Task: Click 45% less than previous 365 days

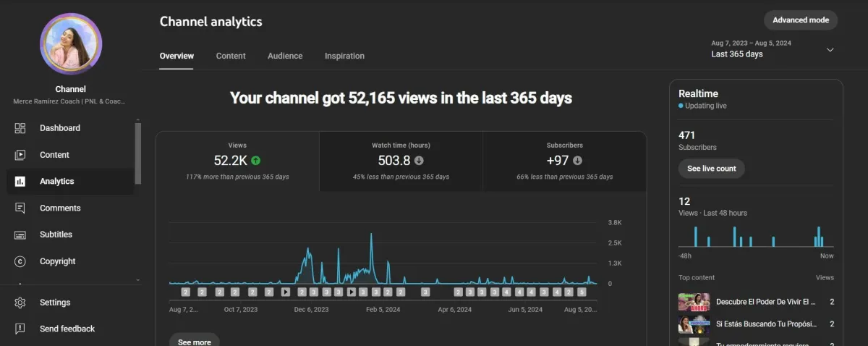Action: pyautogui.click(x=401, y=177)
